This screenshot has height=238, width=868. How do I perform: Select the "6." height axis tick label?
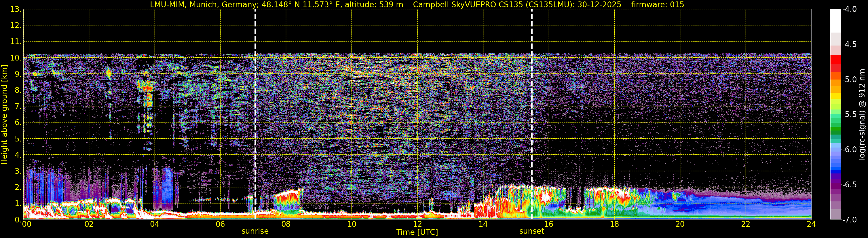18,122
